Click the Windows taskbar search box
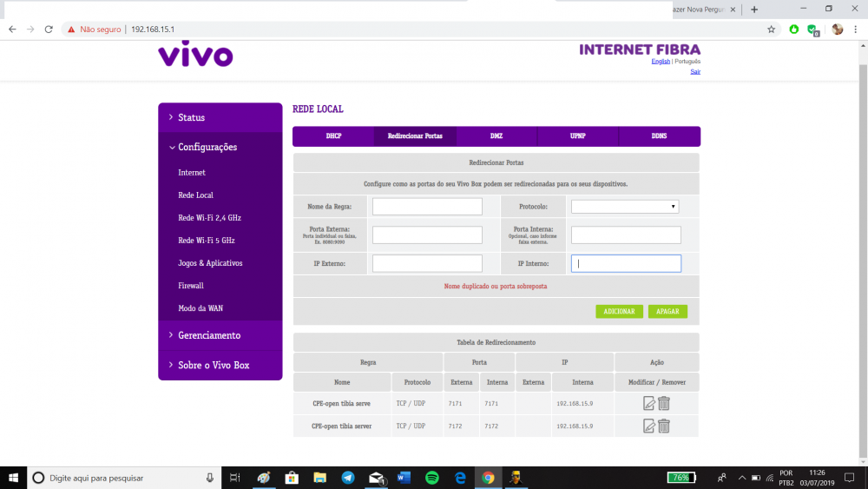 [124, 478]
